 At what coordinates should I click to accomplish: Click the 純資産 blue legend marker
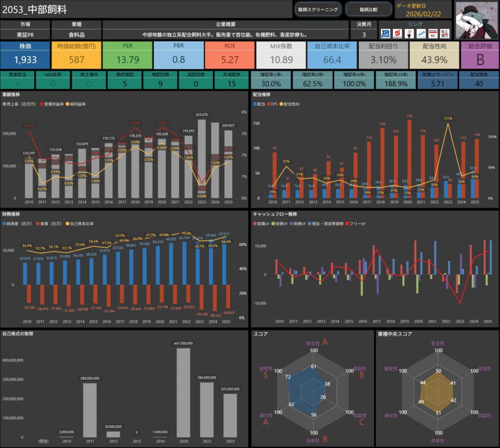click(x=4, y=224)
